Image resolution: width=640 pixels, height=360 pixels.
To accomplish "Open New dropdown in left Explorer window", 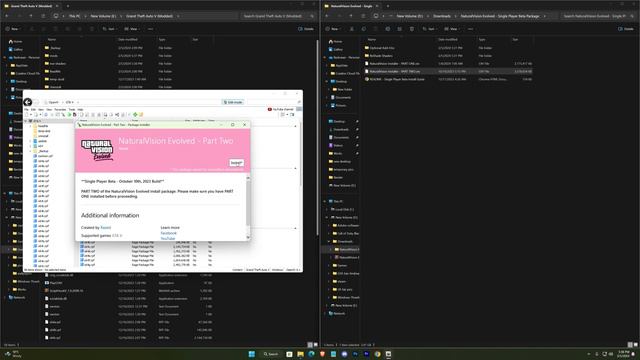I will (12, 29).
